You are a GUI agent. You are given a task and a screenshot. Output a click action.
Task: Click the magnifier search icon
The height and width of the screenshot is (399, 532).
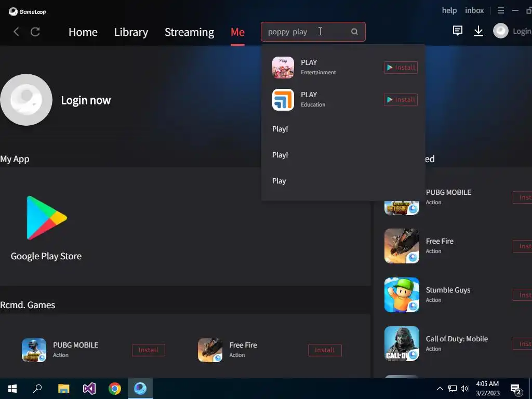pyautogui.click(x=354, y=32)
